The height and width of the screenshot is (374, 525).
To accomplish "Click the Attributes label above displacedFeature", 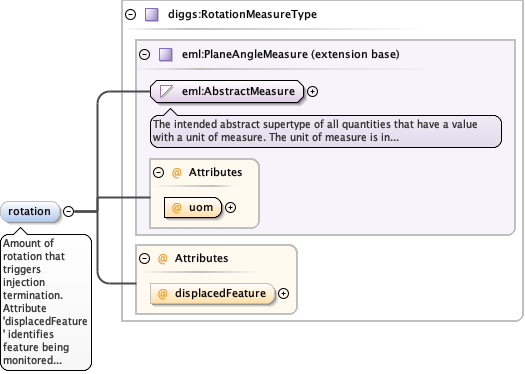I will pyautogui.click(x=201, y=258).
